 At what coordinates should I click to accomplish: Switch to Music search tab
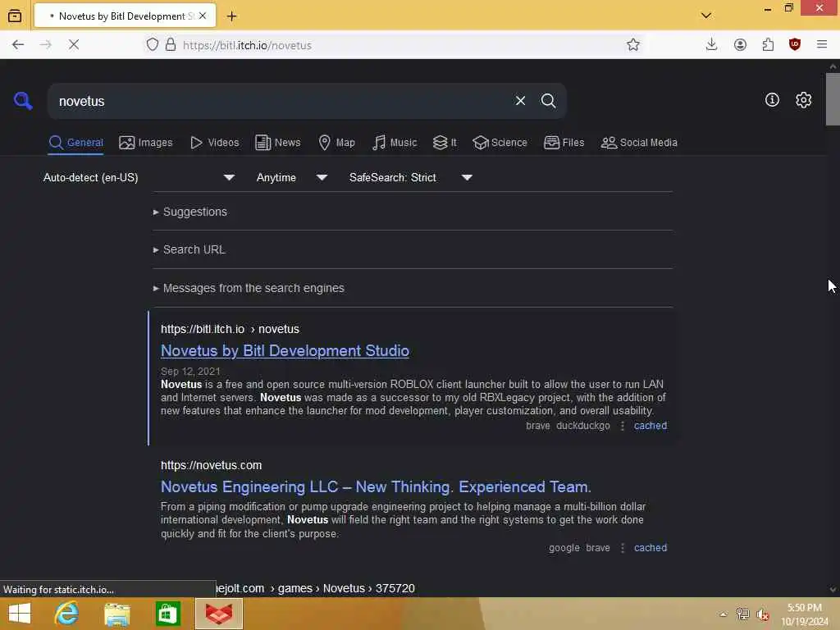click(x=395, y=143)
